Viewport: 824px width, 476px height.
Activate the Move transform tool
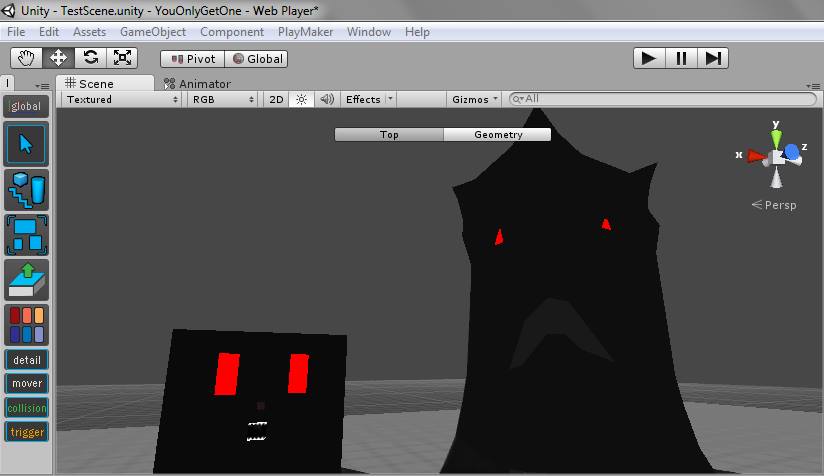click(x=58, y=58)
